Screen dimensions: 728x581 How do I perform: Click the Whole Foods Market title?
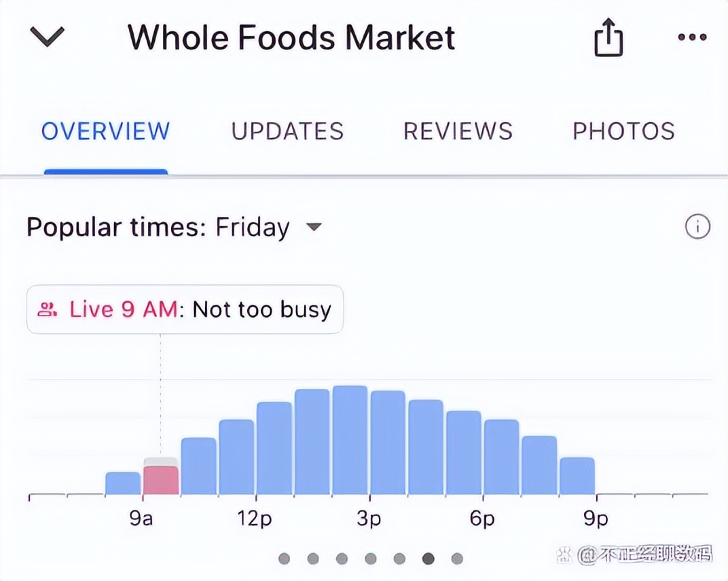(291, 37)
